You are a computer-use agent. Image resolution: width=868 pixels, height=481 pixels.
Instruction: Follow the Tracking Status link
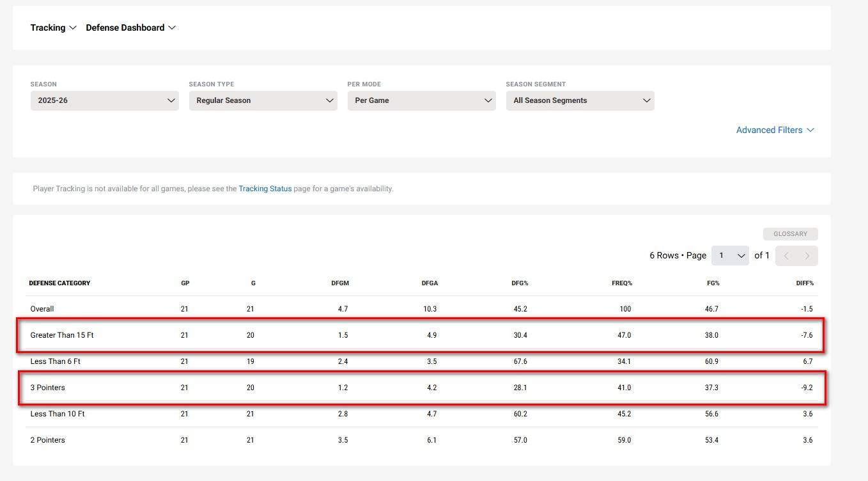point(265,189)
